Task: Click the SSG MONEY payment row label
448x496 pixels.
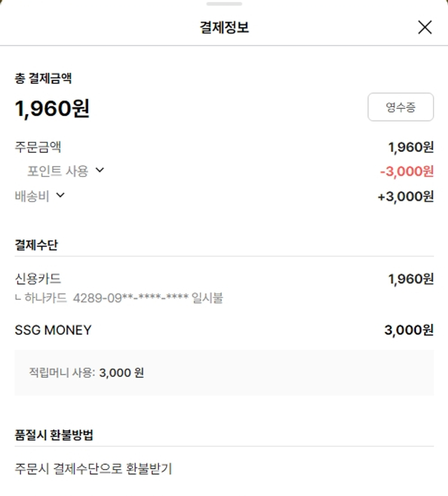Action: (53, 330)
